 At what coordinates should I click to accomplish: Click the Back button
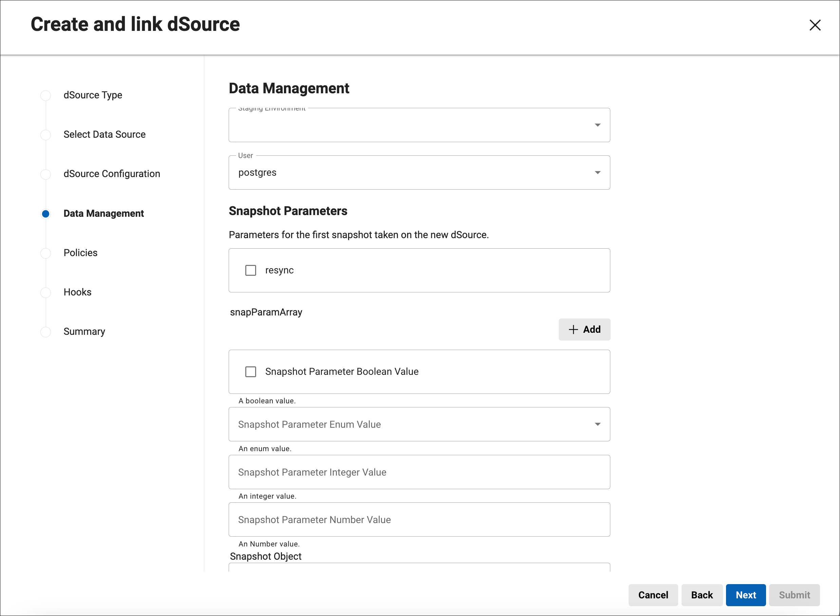point(701,595)
